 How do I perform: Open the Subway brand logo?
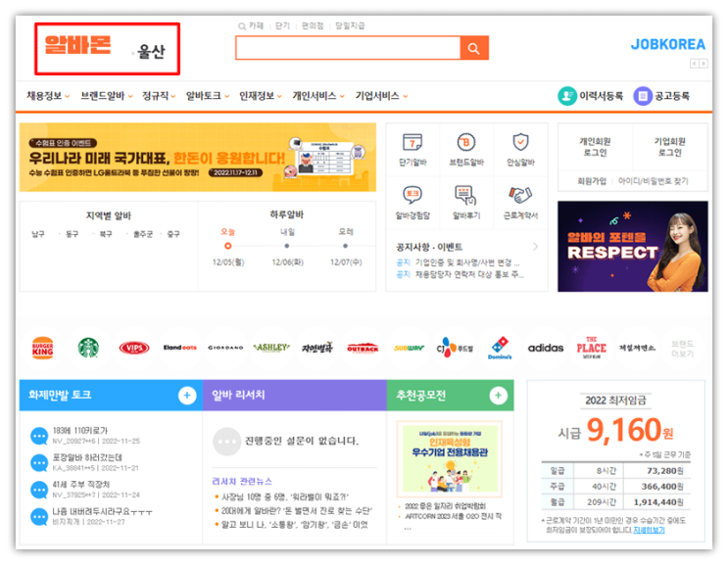pos(409,348)
